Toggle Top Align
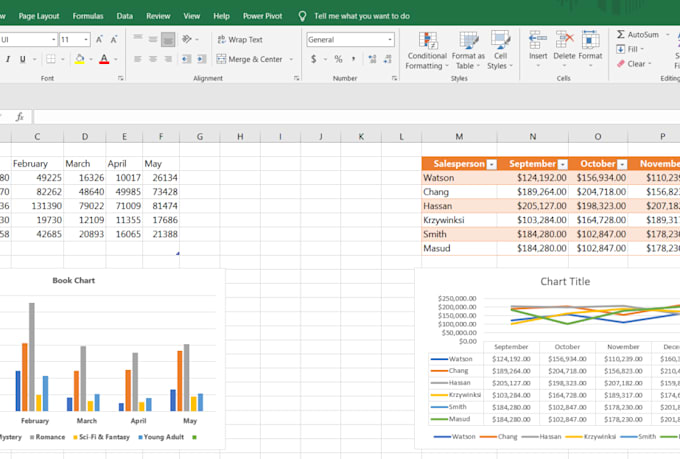 138,39
